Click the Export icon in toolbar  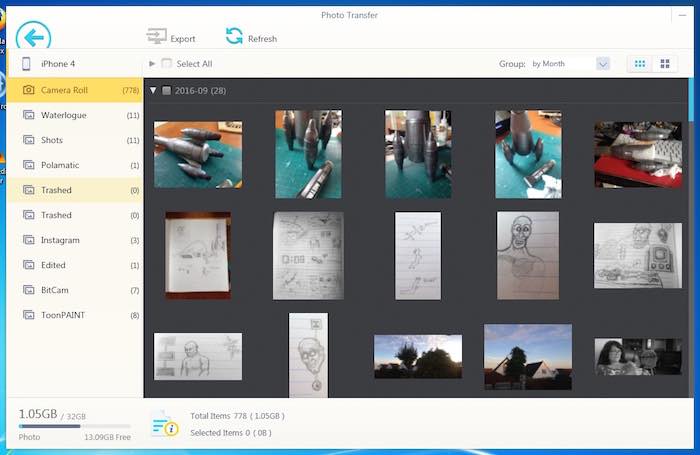point(157,37)
